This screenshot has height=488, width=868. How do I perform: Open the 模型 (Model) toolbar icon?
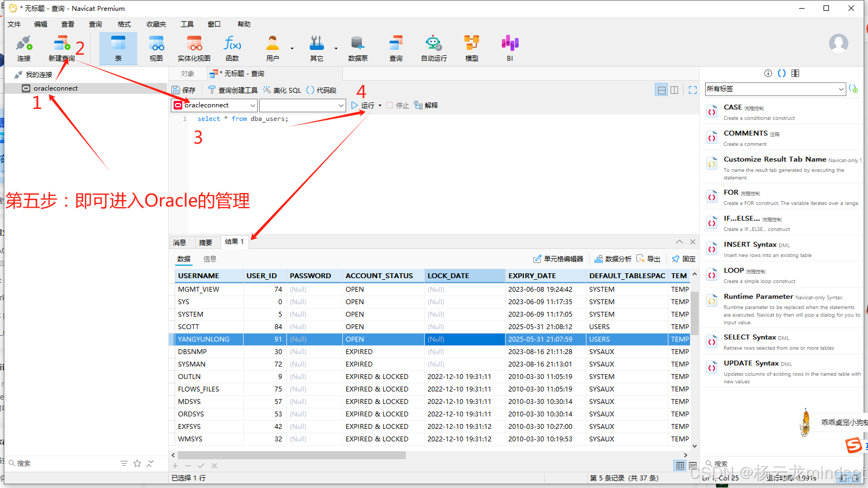[472, 48]
